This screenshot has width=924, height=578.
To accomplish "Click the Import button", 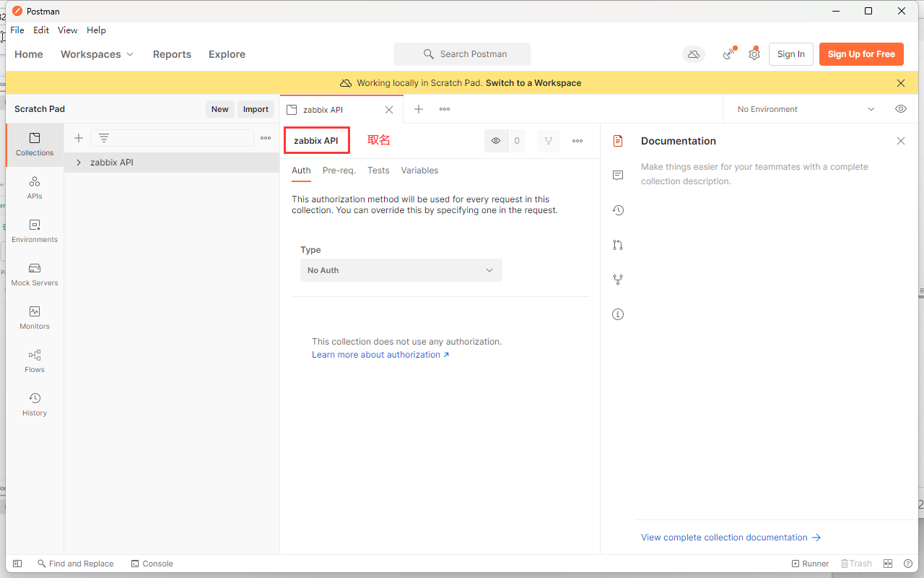I will [256, 109].
